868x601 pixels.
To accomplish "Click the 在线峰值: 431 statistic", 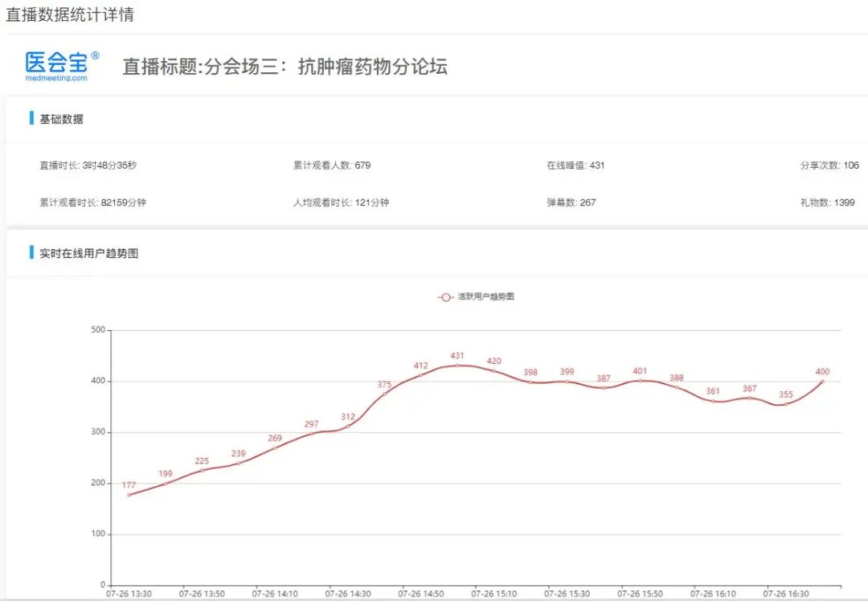I will (x=575, y=165).
